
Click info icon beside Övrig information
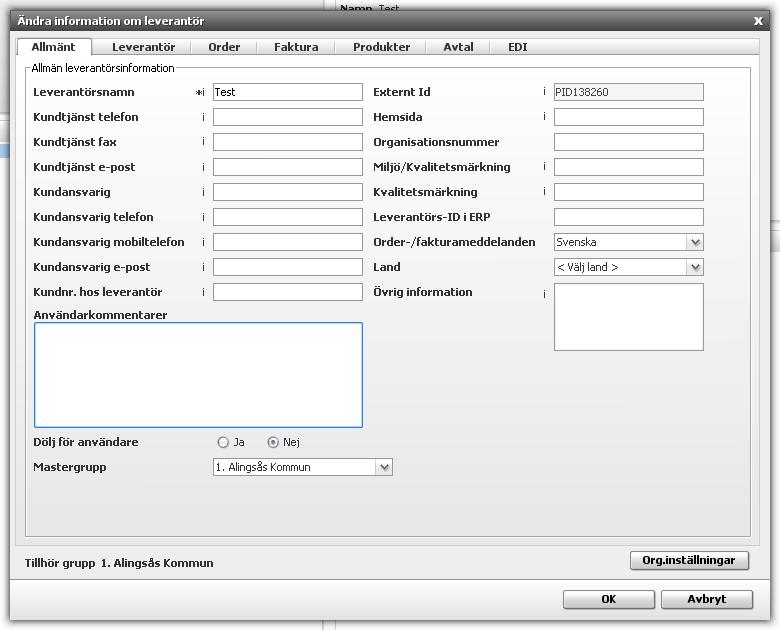[x=544, y=295]
